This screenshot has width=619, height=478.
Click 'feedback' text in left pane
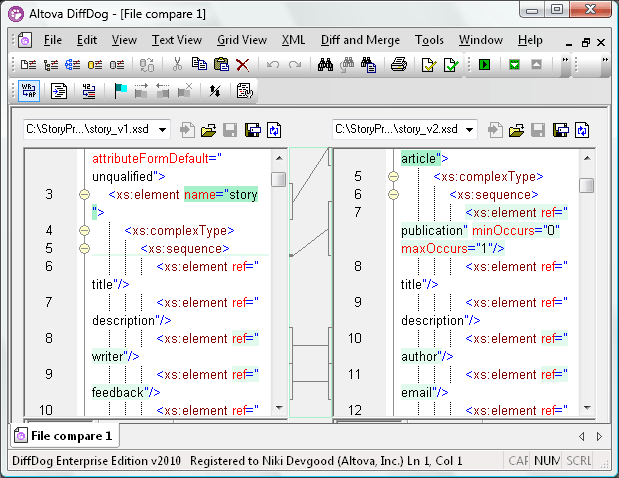(x=118, y=392)
